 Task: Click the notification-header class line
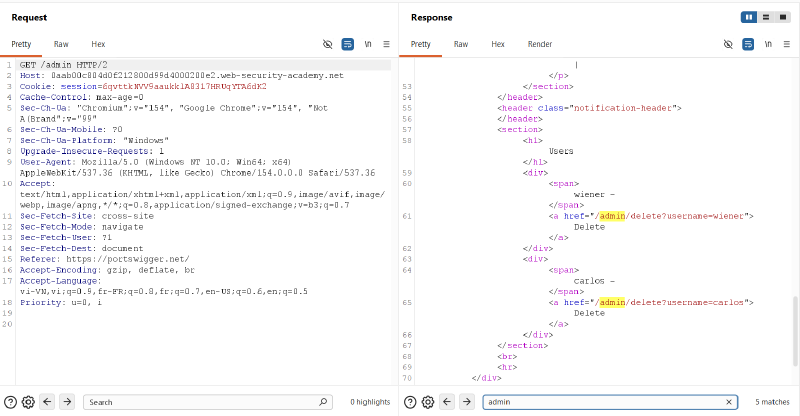[589, 108]
